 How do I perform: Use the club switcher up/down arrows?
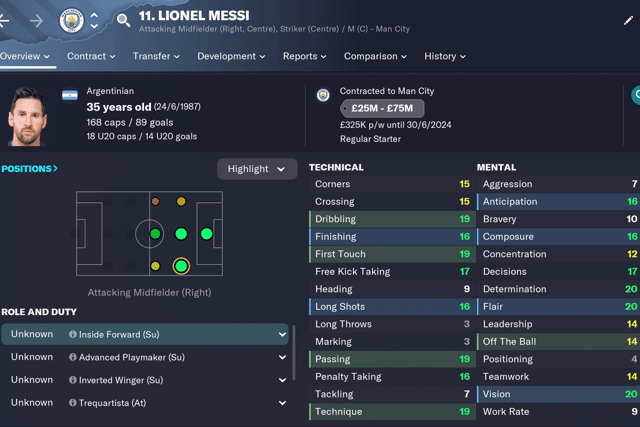point(94,20)
